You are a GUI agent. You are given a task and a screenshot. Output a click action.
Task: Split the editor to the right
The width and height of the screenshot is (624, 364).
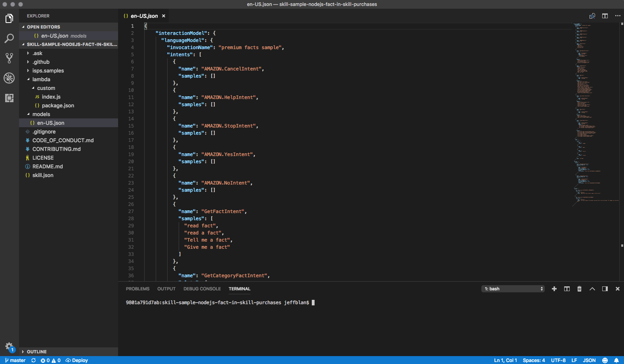(x=605, y=16)
